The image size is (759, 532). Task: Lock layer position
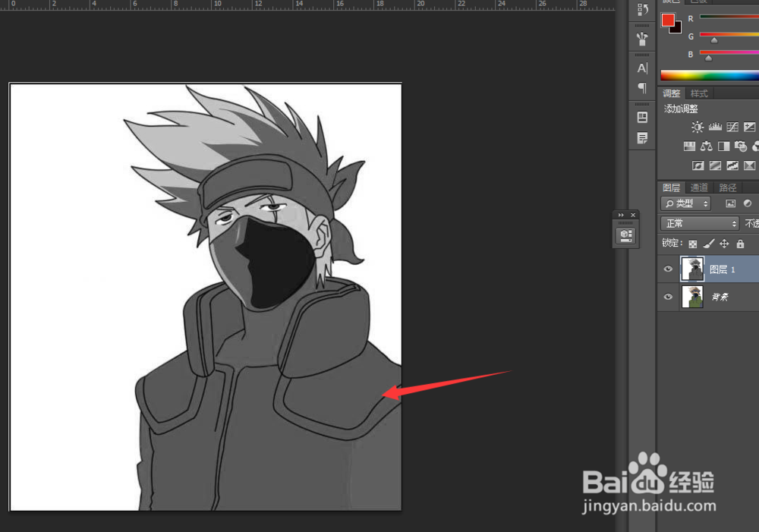[x=724, y=244]
